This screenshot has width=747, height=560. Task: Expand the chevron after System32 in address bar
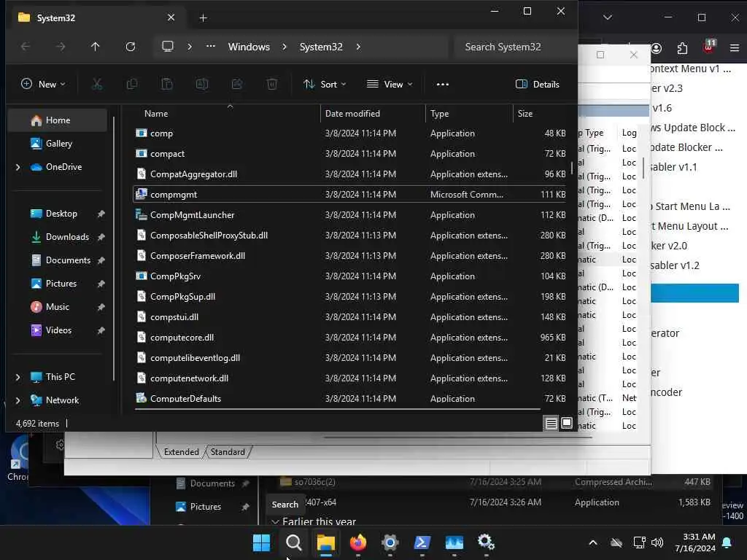click(358, 47)
